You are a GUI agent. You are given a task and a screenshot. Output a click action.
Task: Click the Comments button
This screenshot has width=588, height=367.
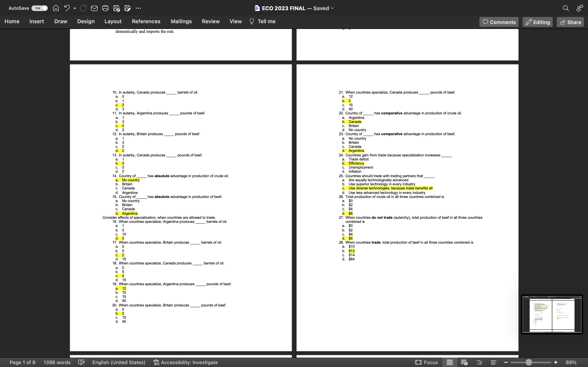click(x=499, y=22)
